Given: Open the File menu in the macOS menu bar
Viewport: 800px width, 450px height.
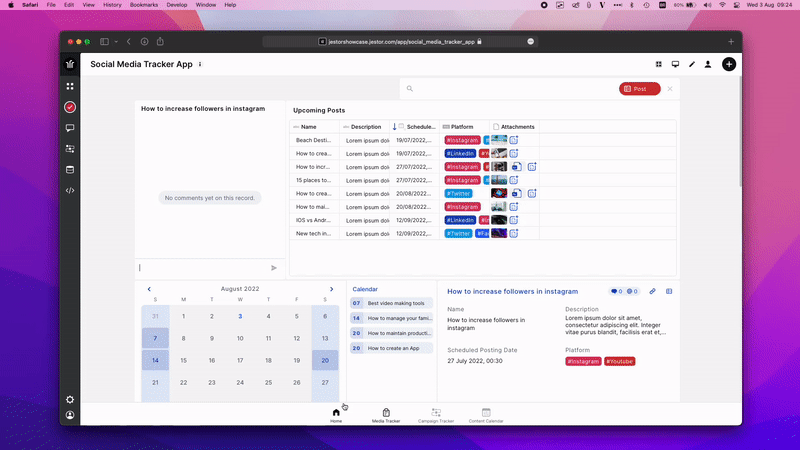Looking at the screenshot, I should click(x=51, y=5).
